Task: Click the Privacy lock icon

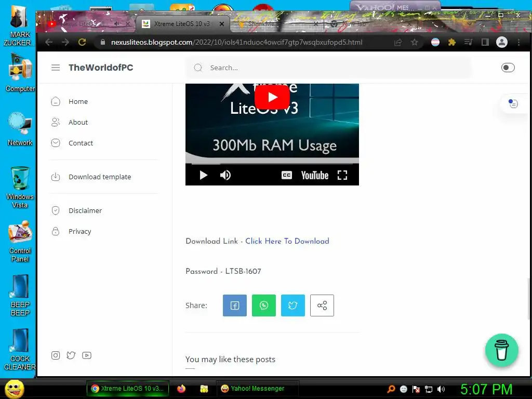Action: point(56,231)
